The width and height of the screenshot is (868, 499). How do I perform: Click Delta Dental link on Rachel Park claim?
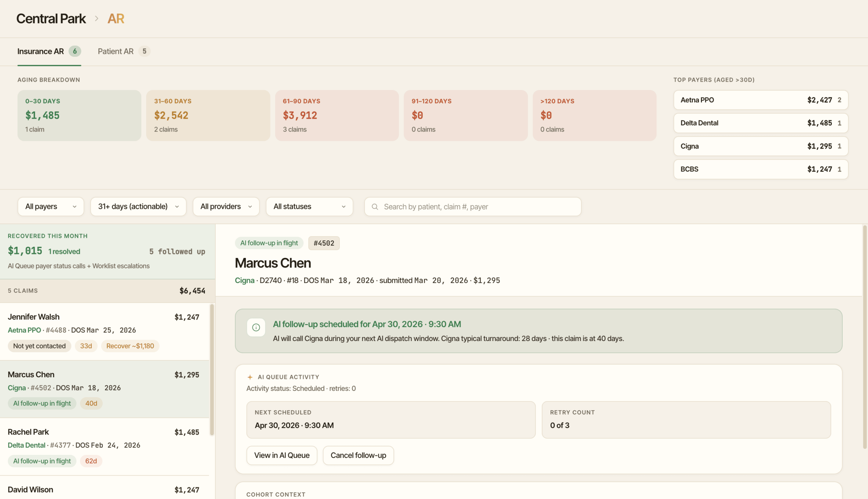(x=26, y=445)
